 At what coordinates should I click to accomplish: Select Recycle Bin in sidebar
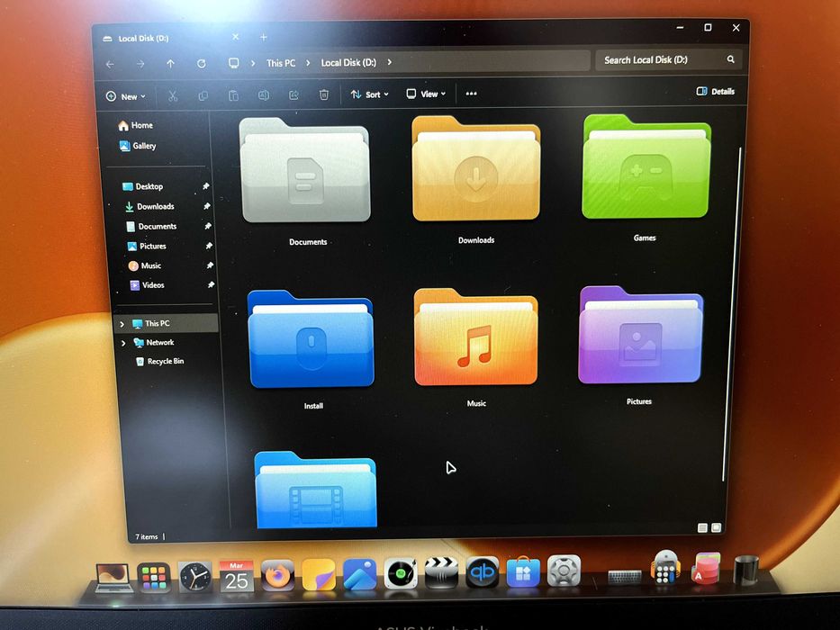[x=159, y=362]
